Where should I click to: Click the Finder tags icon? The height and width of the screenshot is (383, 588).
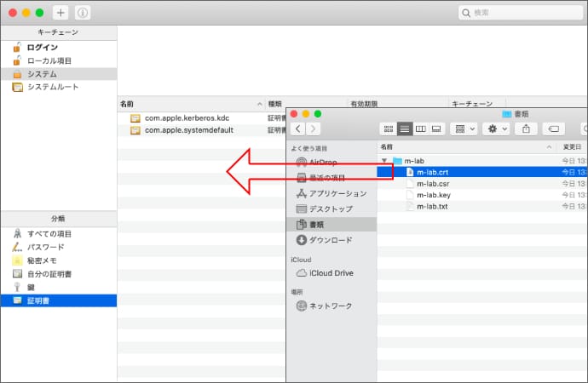coord(552,129)
